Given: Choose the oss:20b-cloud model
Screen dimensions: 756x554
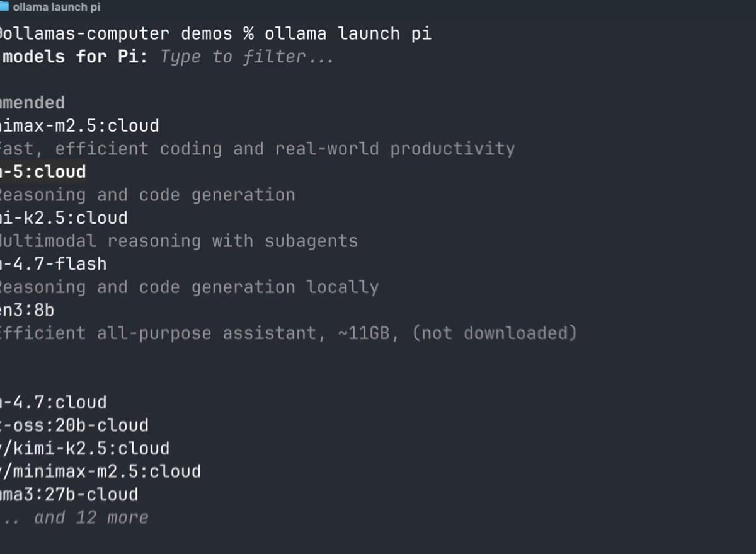Looking at the screenshot, I should click(74, 425).
